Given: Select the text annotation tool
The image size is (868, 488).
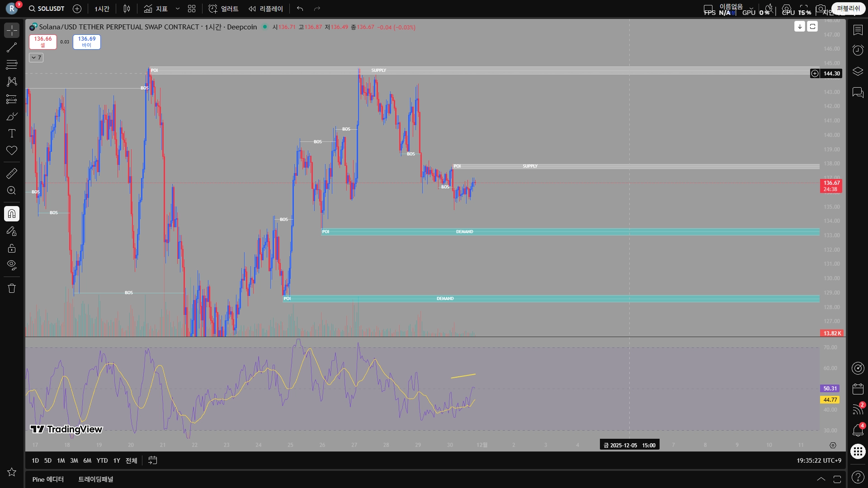Looking at the screenshot, I should pyautogui.click(x=12, y=133).
